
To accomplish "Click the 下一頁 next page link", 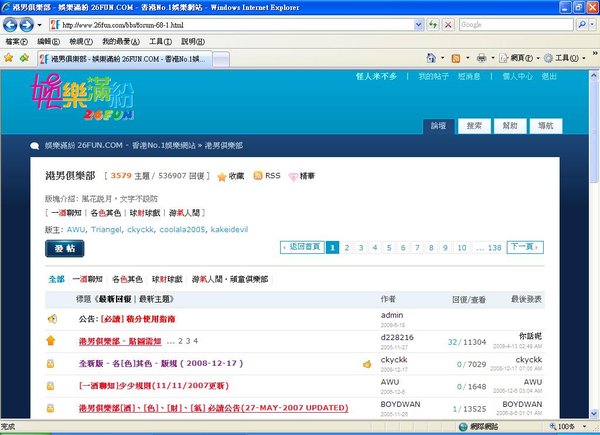I will [x=522, y=246].
